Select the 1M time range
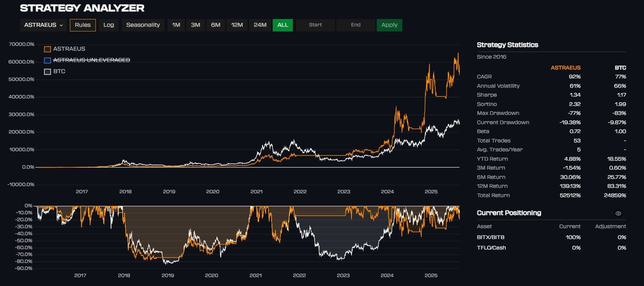Viewport: 644px width, 286px height. pos(176,25)
